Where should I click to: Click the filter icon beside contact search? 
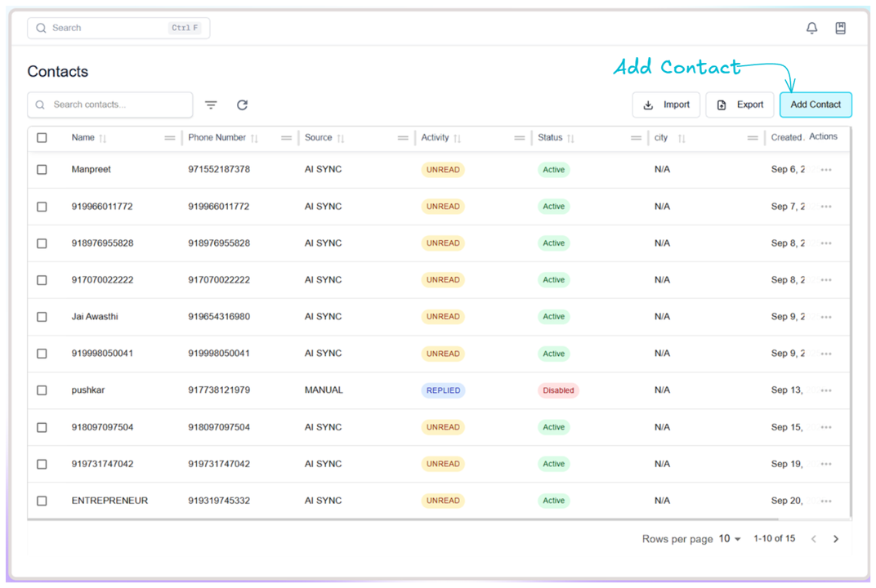click(211, 105)
